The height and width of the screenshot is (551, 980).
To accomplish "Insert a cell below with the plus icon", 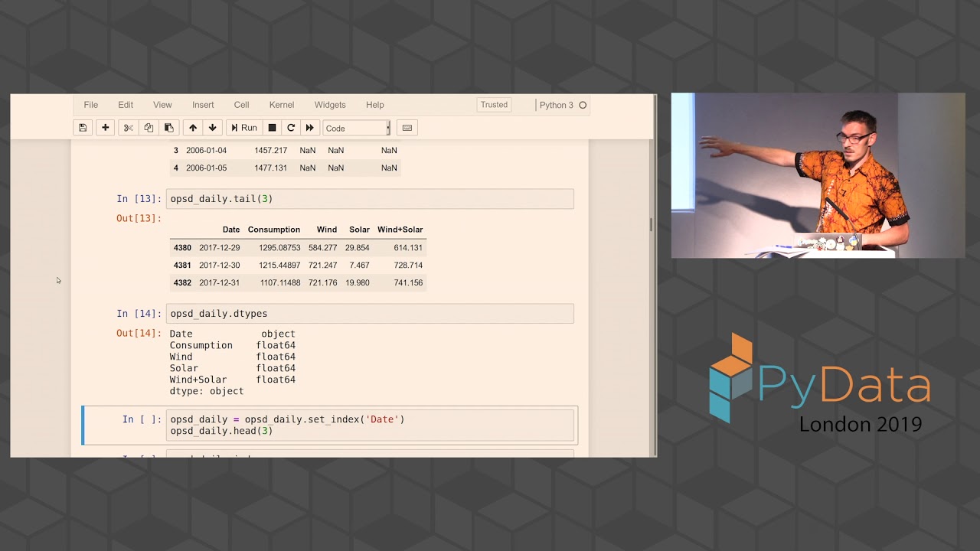I will [x=105, y=128].
